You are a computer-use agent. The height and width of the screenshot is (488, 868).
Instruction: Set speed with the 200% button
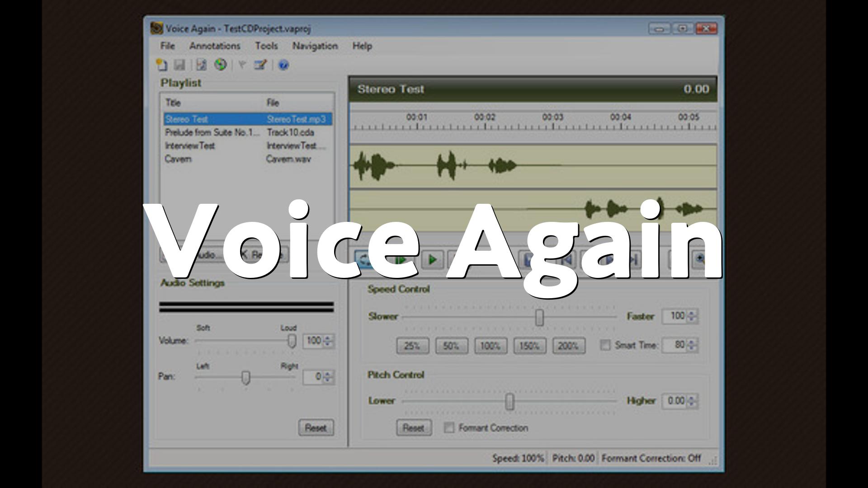coord(568,346)
